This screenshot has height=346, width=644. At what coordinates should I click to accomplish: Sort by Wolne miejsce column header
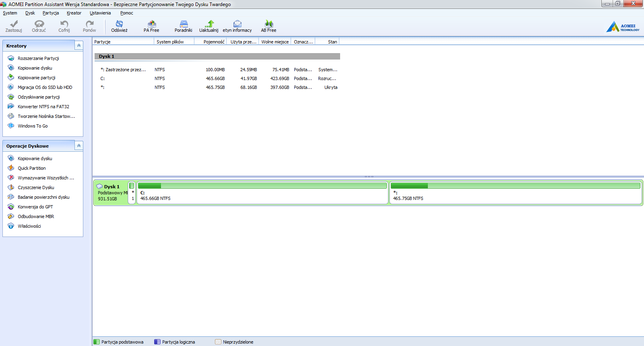pyautogui.click(x=275, y=42)
